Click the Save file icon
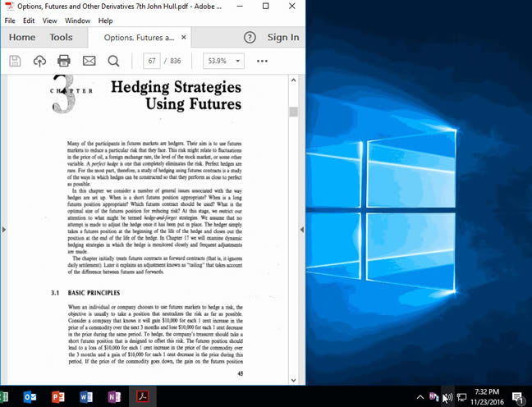The image size is (532, 407). [x=15, y=61]
